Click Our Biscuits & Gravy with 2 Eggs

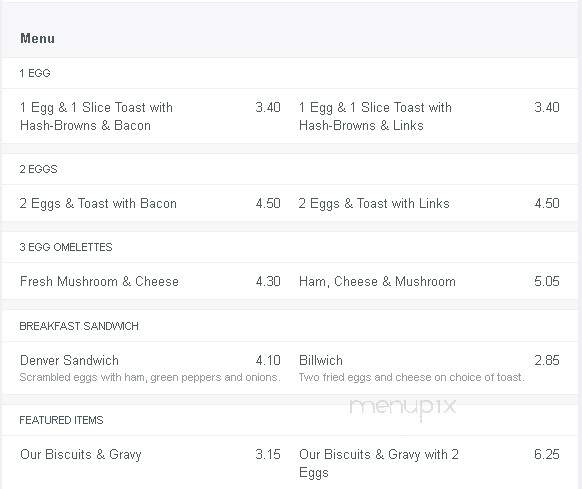tap(379, 463)
